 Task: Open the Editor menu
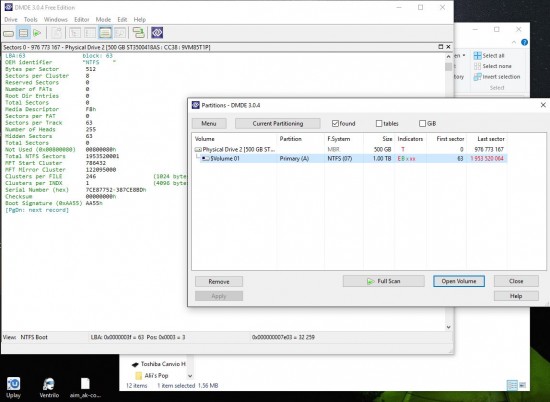(82, 20)
